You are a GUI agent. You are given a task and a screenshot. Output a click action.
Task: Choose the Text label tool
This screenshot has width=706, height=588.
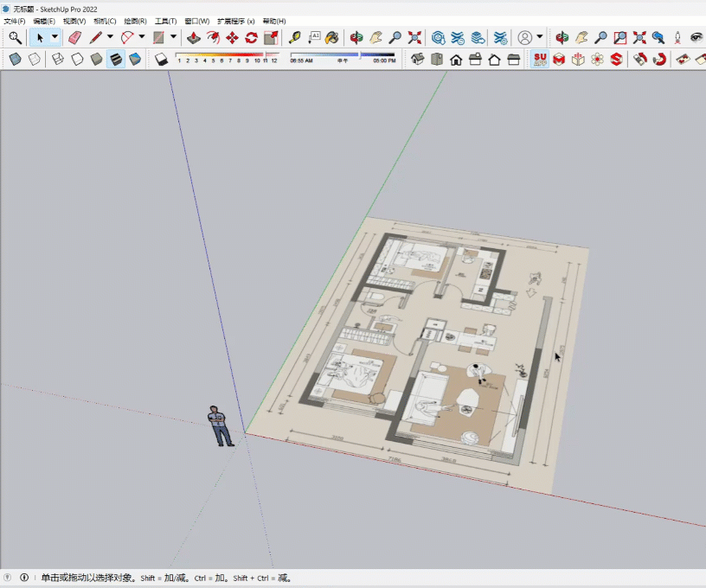coord(314,38)
